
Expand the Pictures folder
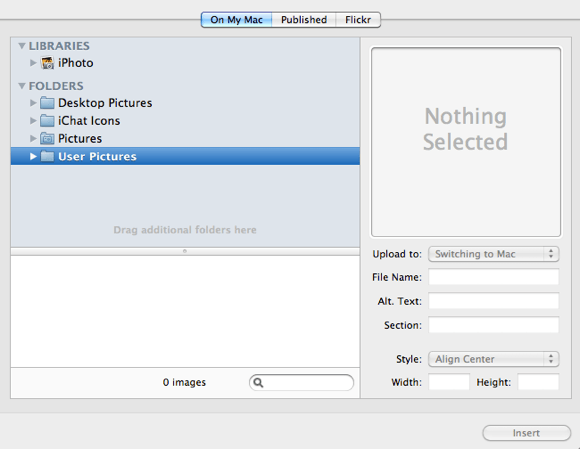coord(33,139)
